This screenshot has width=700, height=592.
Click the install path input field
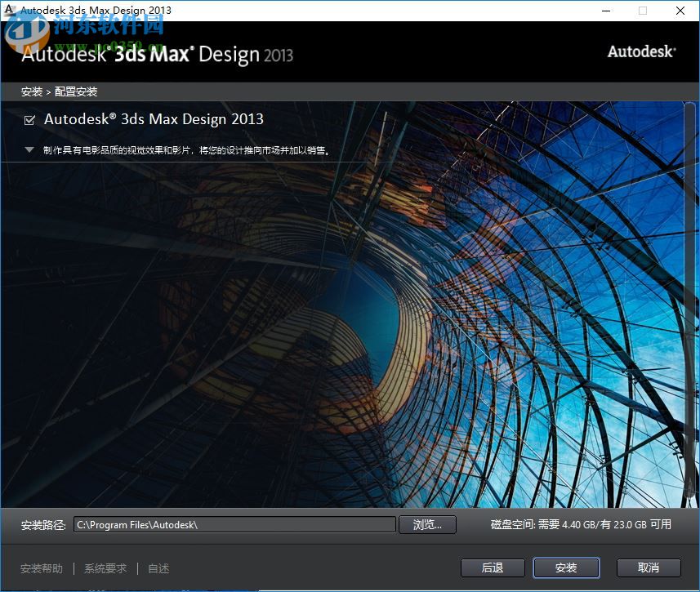[235, 525]
